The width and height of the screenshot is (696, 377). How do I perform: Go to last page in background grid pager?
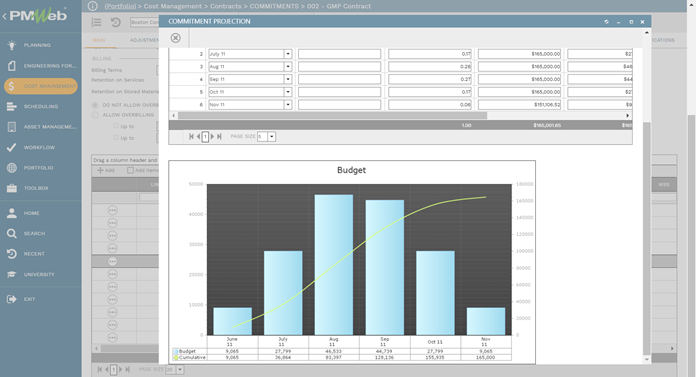click(127, 369)
